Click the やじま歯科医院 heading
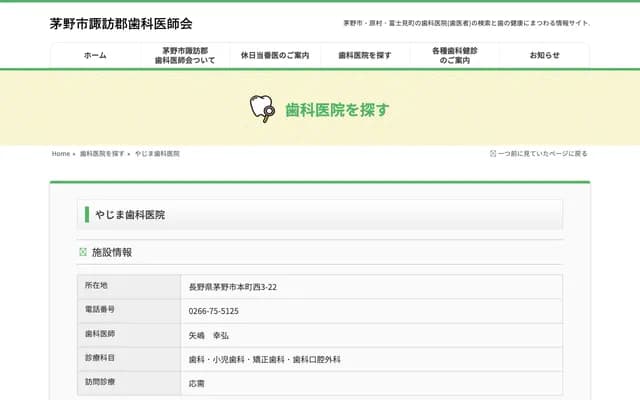Image resolution: width=640 pixels, height=400 pixels. click(x=130, y=215)
